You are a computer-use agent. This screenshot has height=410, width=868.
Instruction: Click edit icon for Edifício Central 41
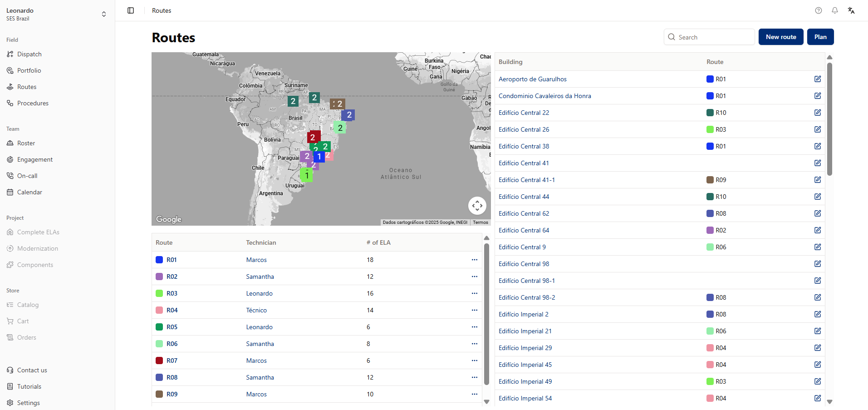[817, 163]
